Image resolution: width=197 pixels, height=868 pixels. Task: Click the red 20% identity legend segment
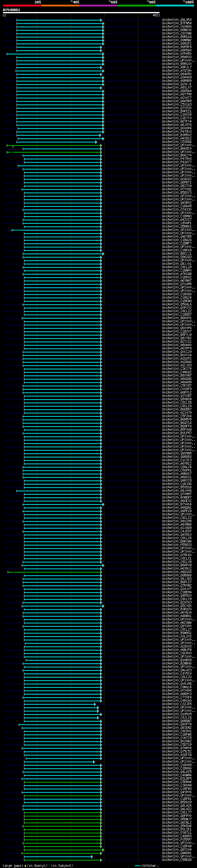(x=22, y=6)
